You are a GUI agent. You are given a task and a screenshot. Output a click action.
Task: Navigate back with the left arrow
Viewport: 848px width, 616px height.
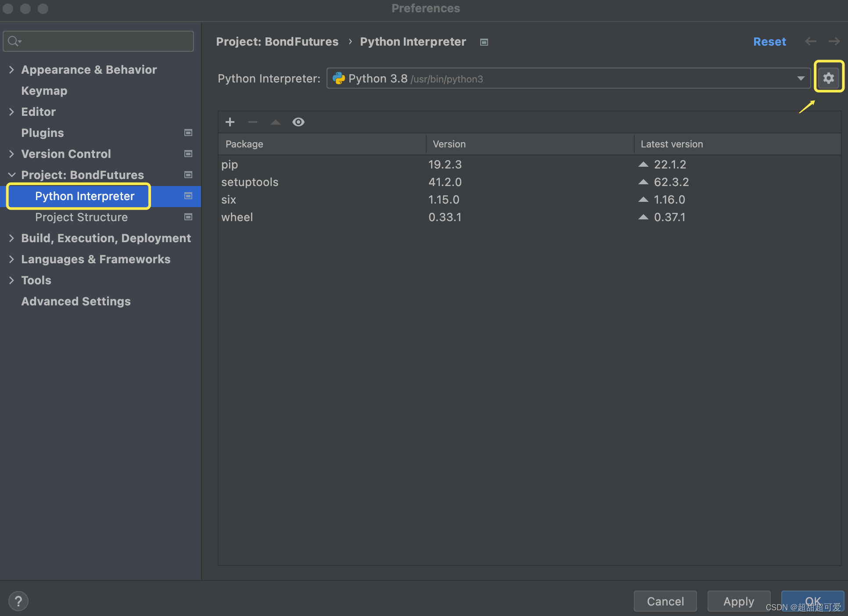[x=811, y=41]
